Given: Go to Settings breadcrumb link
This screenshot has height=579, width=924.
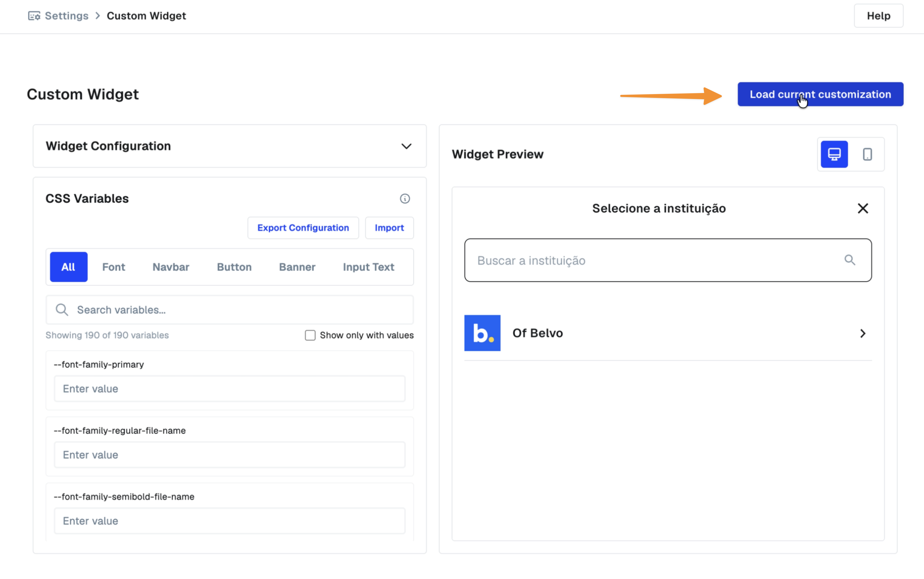Looking at the screenshot, I should pos(67,16).
